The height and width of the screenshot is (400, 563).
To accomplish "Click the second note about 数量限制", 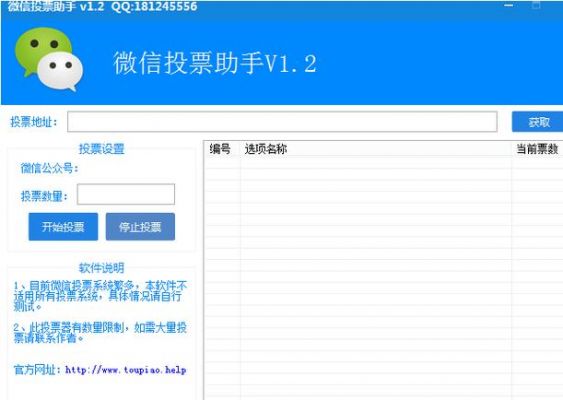I will click(x=100, y=333).
